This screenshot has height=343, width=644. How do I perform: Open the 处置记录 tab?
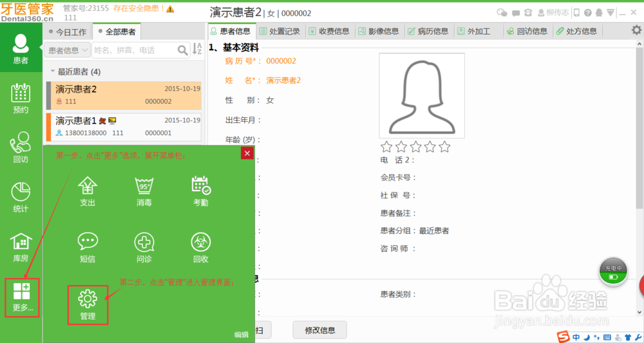pyautogui.click(x=281, y=31)
